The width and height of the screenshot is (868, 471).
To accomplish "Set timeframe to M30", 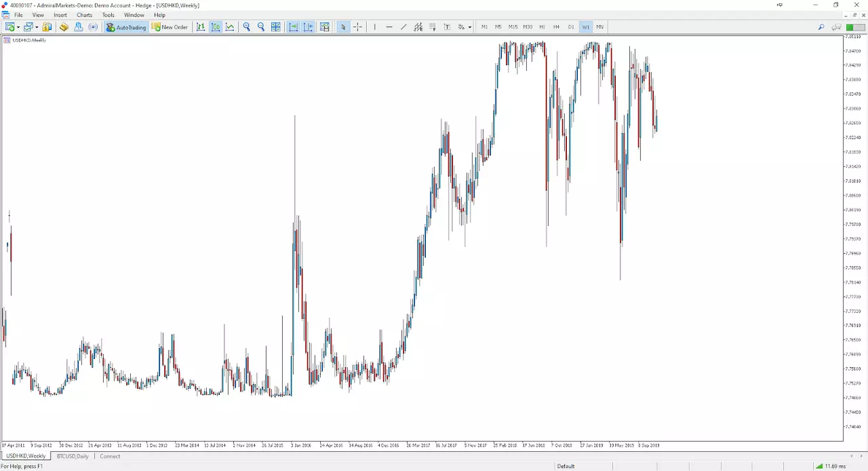I will (528, 27).
